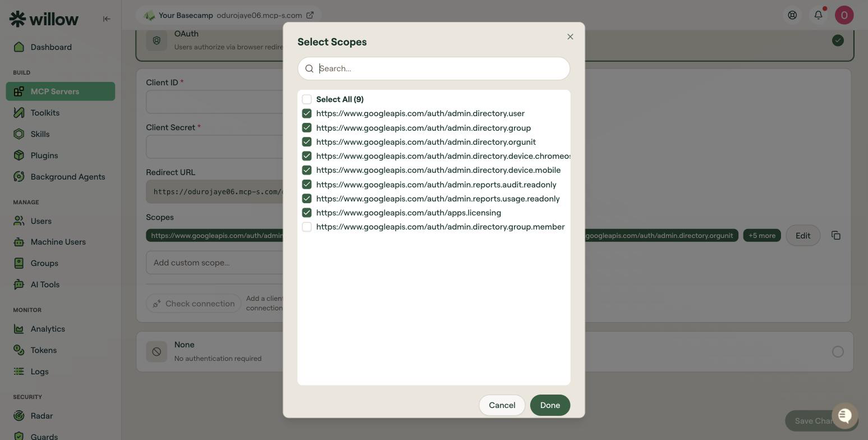Open Background Agents
This screenshot has height=440, width=868.
click(x=61, y=177)
